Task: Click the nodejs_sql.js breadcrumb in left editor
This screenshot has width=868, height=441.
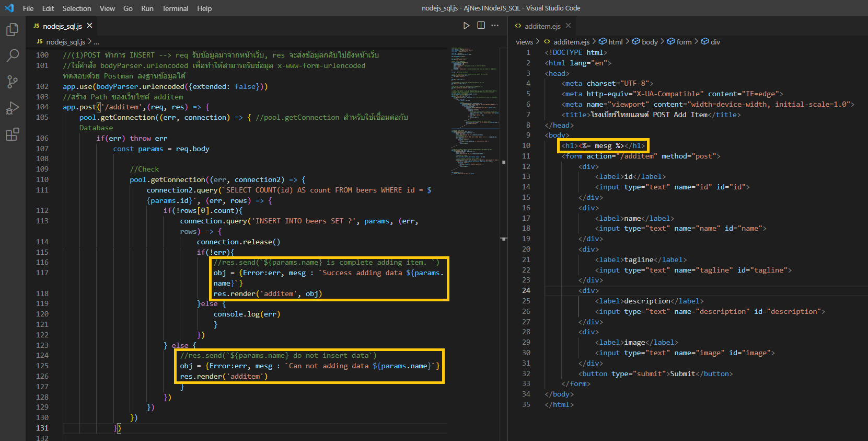Action: (65, 42)
